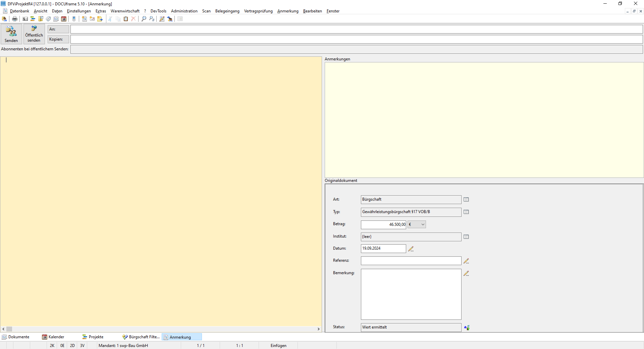Click into the Referenz input field
644x349 pixels.
point(411,261)
